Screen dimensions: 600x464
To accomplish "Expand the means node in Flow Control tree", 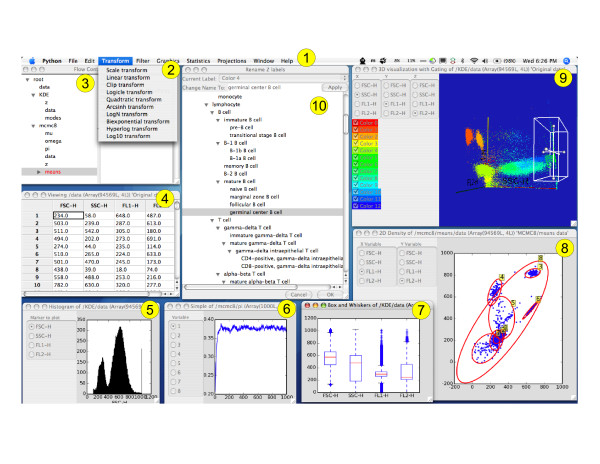I will (39, 172).
